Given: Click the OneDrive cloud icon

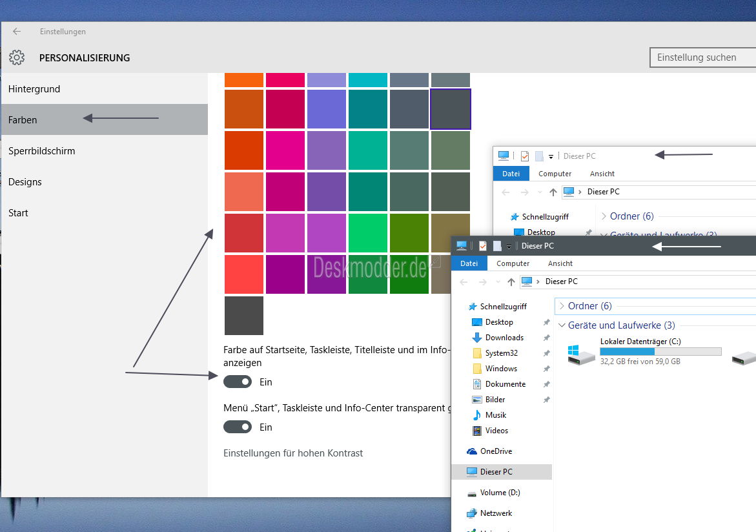Looking at the screenshot, I should [x=471, y=451].
